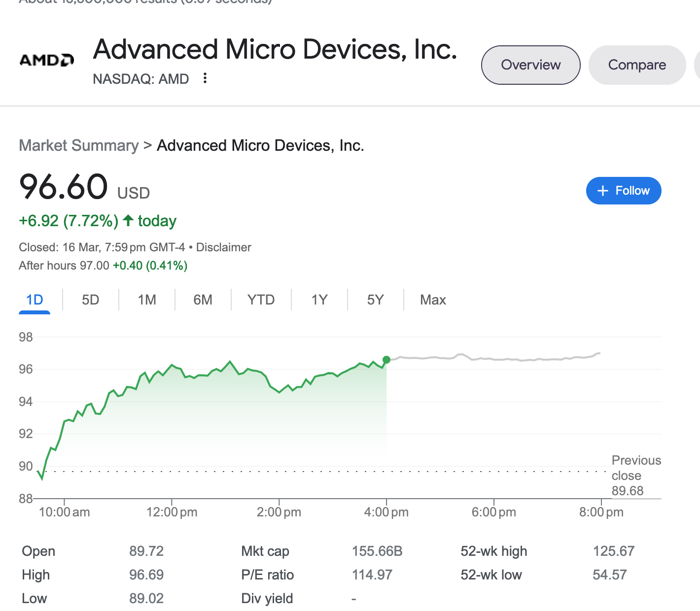
Task: Click the 98 y-axis label
Action: coord(26,337)
